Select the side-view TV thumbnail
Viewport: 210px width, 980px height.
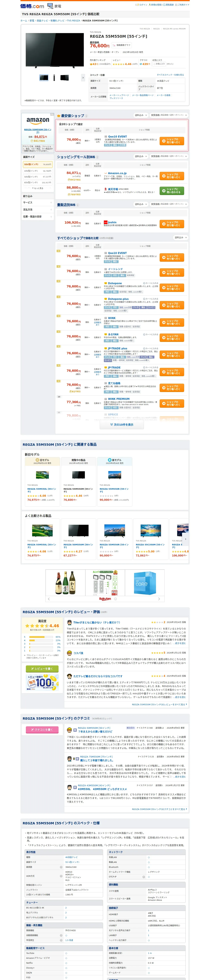pyautogui.click(x=54, y=78)
